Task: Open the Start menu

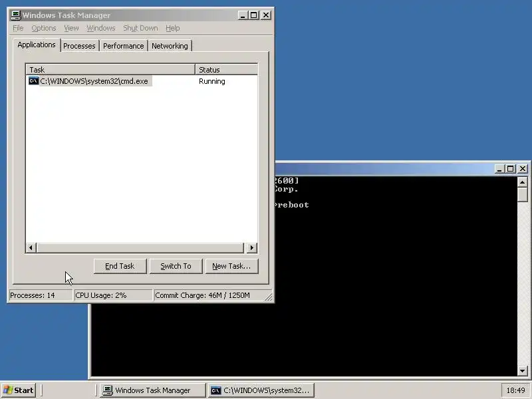Action: pos(19,390)
